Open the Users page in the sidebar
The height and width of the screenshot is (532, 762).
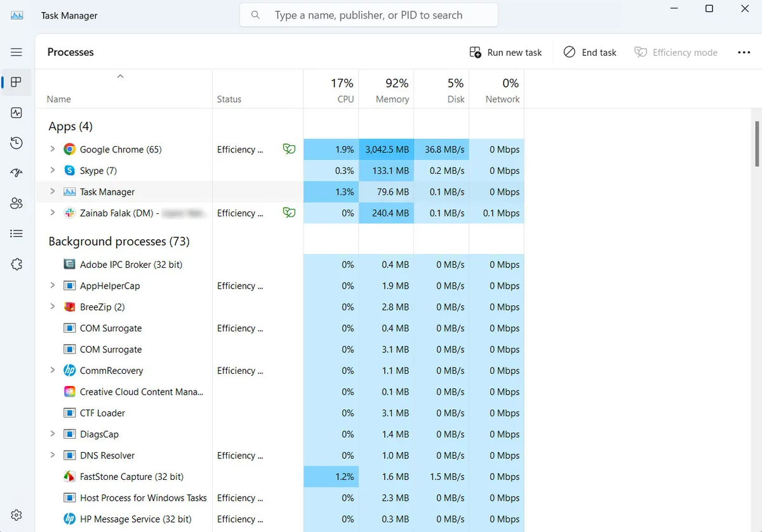coord(16,203)
